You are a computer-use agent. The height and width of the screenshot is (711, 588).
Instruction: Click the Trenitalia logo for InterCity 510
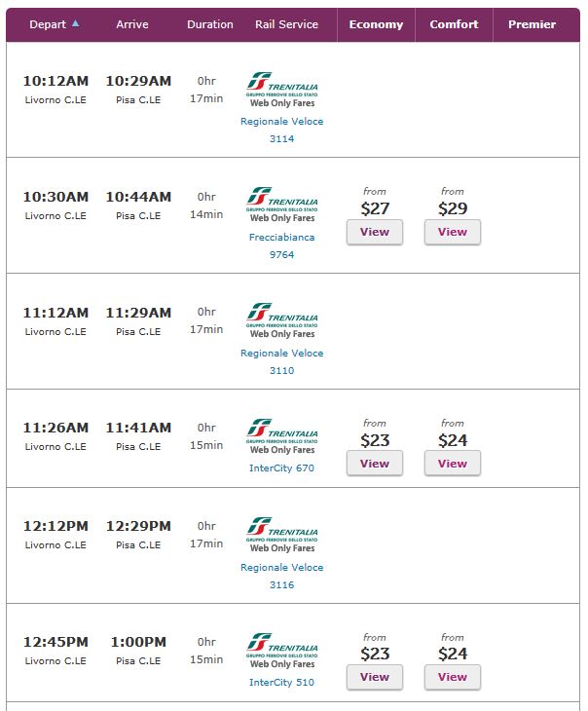281,651
